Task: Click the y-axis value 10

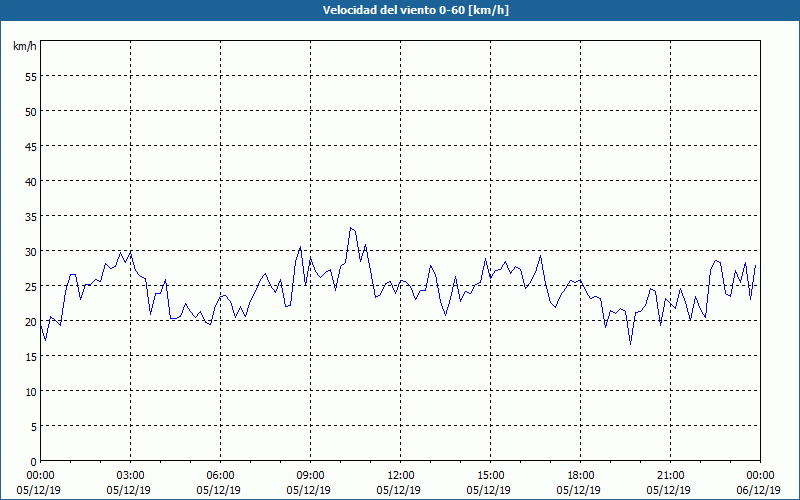Action: coord(31,392)
